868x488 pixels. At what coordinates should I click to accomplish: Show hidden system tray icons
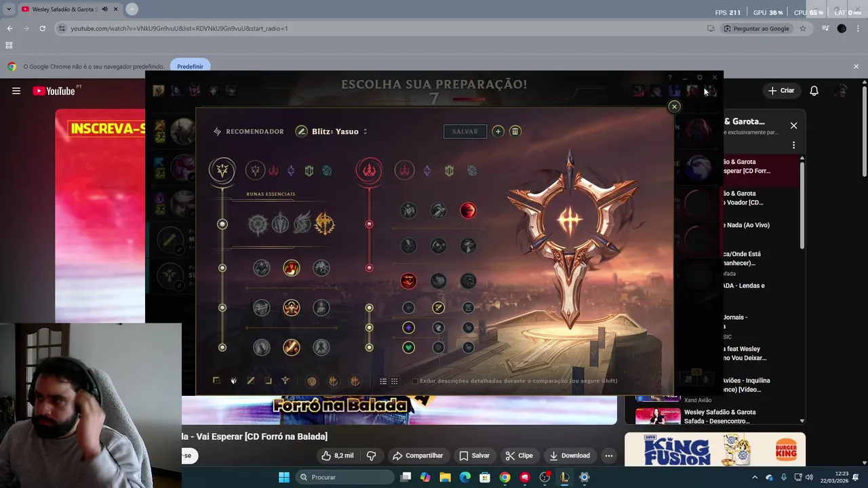point(755,477)
